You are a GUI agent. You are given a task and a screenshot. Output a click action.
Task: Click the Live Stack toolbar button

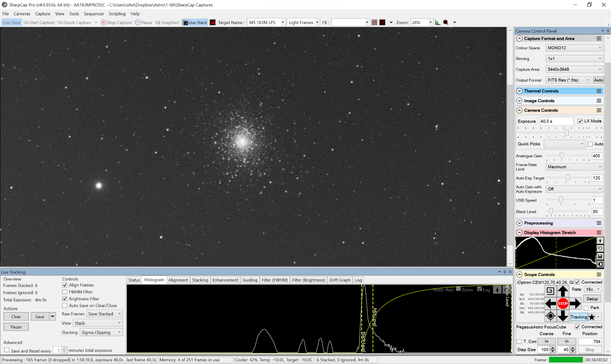[195, 23]
